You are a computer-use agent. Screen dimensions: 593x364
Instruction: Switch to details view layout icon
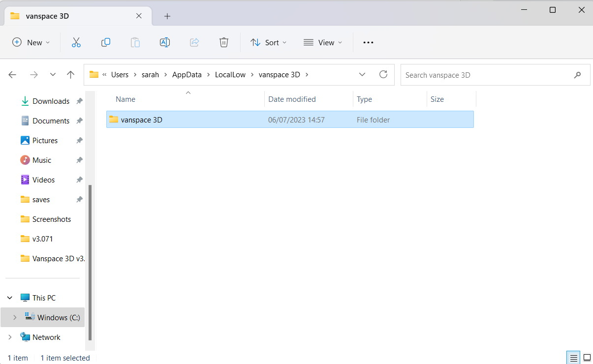click(573, 358)
